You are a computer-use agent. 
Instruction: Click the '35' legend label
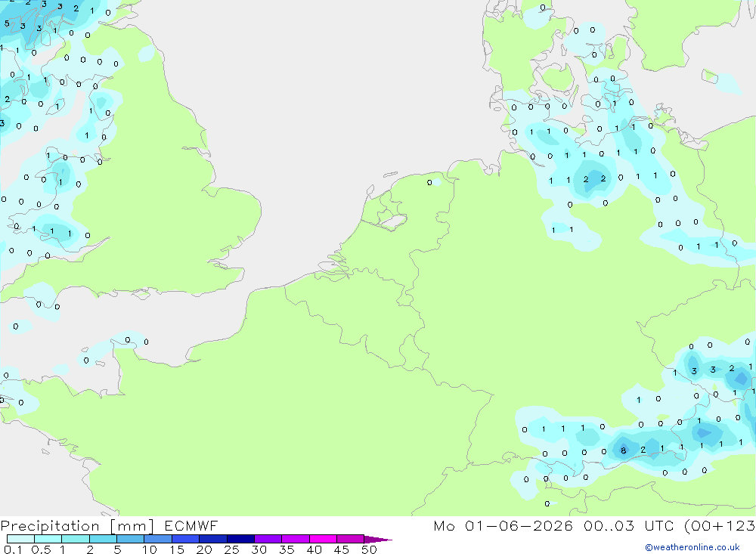pyautogui.click(x=287, y=549)
